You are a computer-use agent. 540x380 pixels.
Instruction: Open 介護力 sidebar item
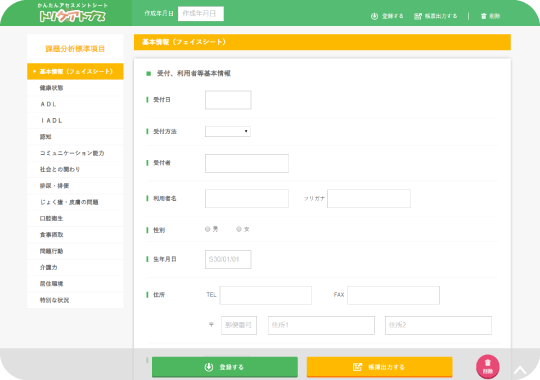coord(75,267)
